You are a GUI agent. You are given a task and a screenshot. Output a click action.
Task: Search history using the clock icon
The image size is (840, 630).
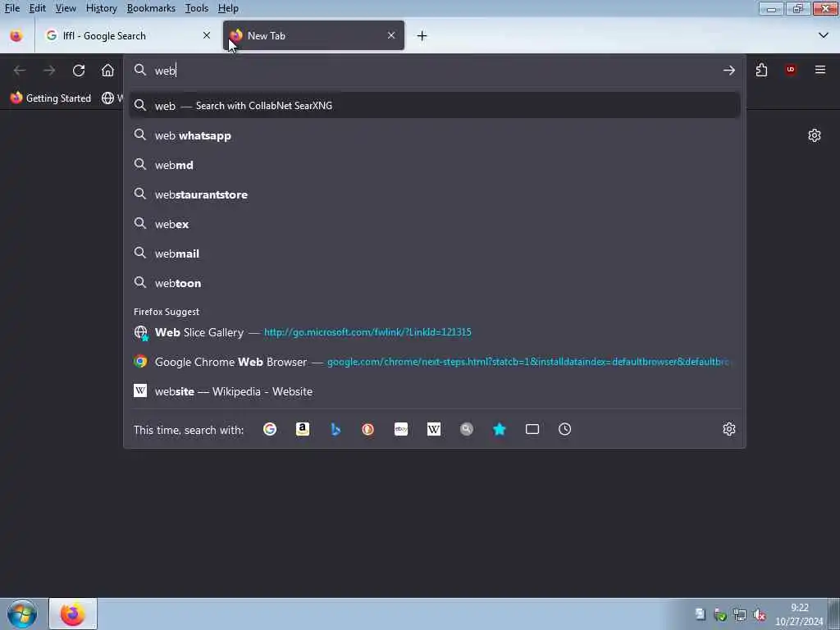pos(564,429)
